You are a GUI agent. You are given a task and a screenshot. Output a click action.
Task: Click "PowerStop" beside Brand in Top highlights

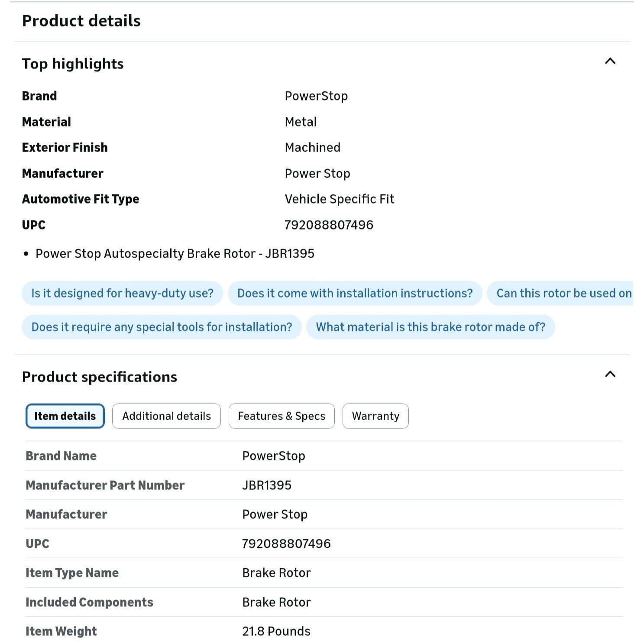point(316,96)
